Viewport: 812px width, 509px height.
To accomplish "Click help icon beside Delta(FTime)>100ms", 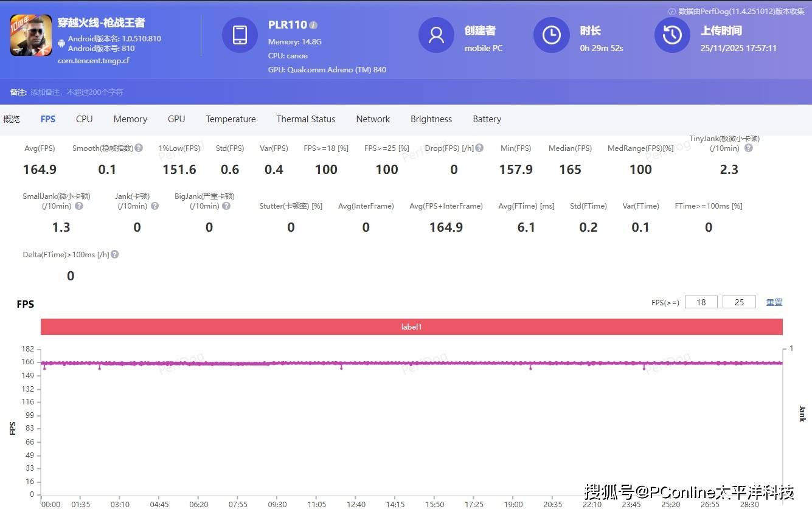I will click(x=115, y=255).
